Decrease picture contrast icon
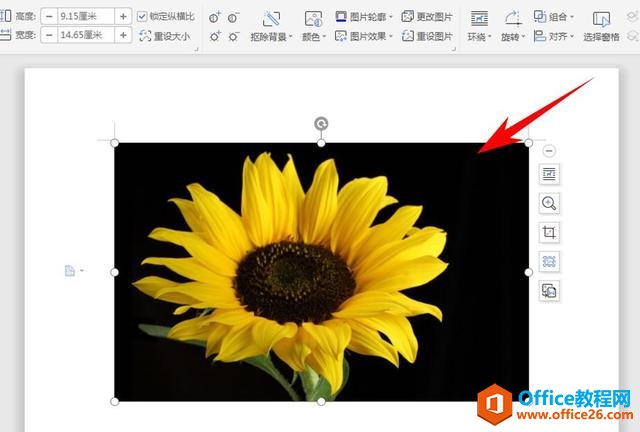Screen dimensions: 640x432 point(233,18)
